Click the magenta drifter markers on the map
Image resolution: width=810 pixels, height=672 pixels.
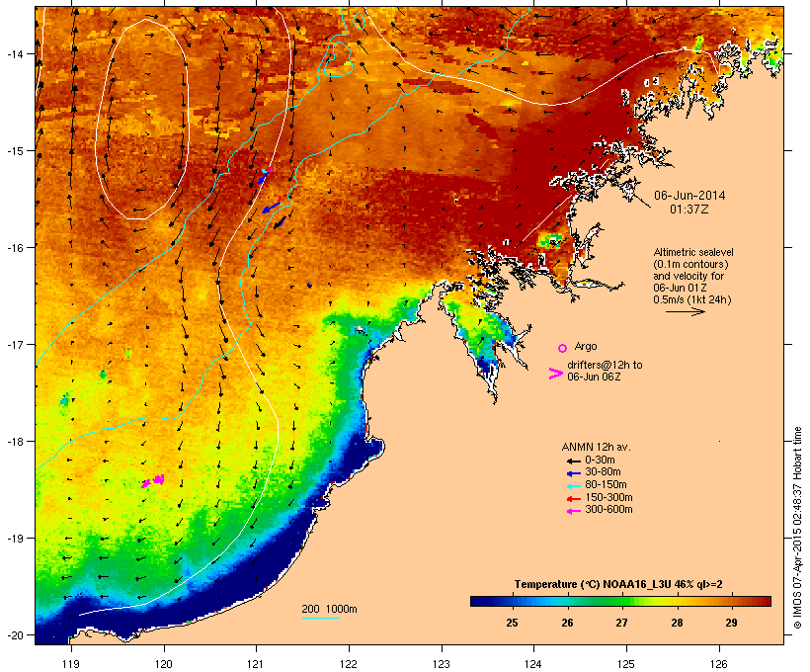pyautogui.click(x=153, y=480)
